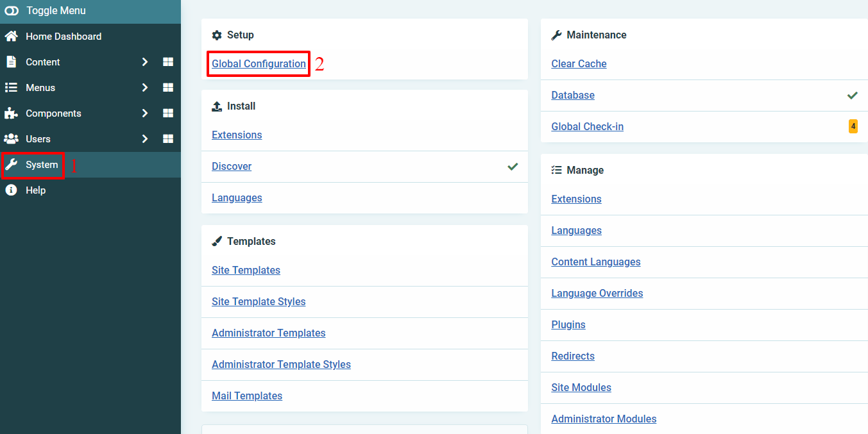Select the Help menu item

35,190
